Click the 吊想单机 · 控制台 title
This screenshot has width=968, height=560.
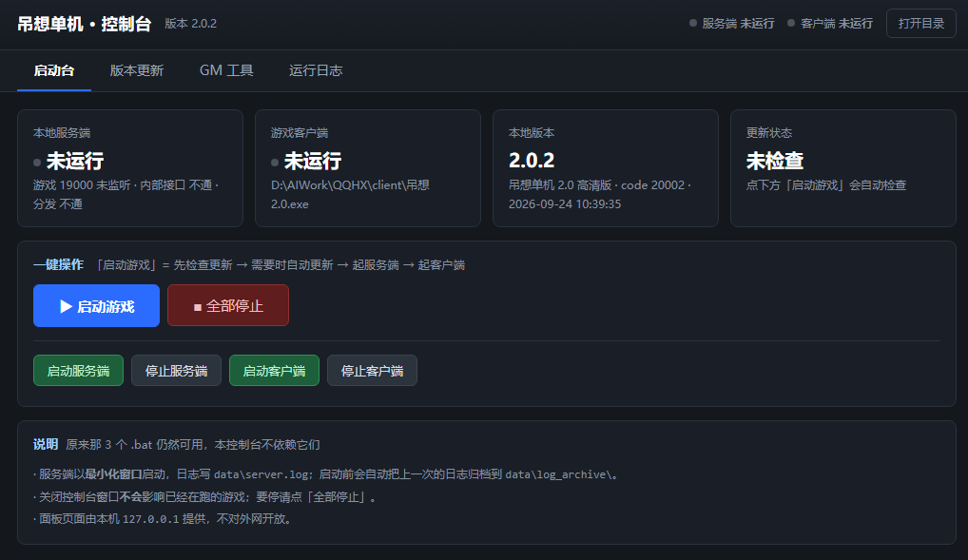84,24
